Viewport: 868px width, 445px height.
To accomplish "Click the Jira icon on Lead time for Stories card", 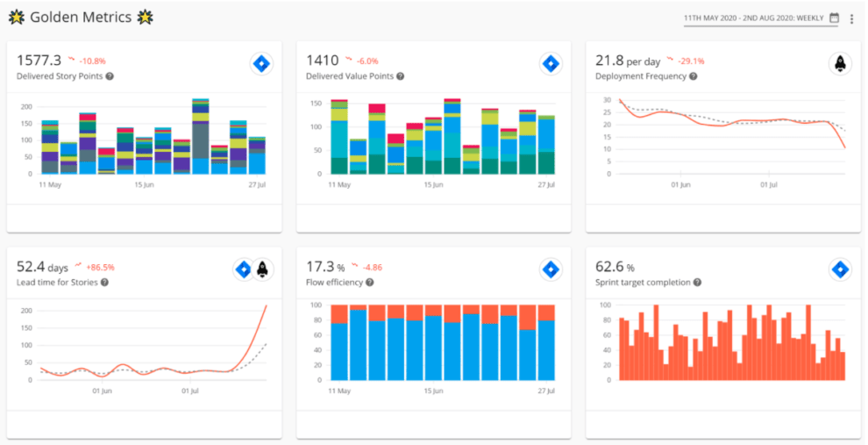I will (x=244, y=269).
